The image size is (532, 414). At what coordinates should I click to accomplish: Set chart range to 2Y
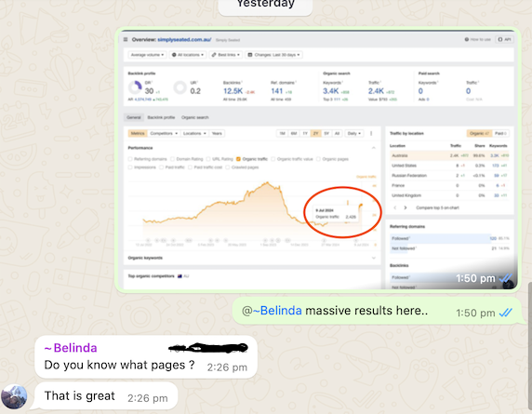(316, 133)
